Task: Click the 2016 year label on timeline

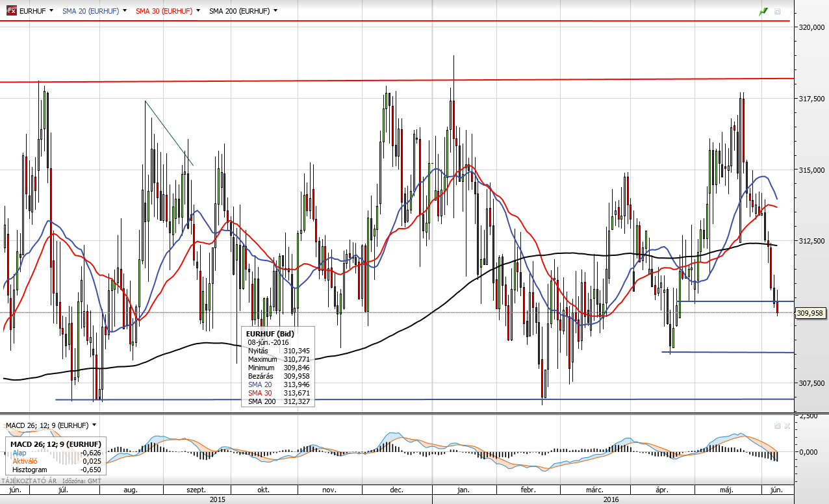Action: (x=611, y=499)
